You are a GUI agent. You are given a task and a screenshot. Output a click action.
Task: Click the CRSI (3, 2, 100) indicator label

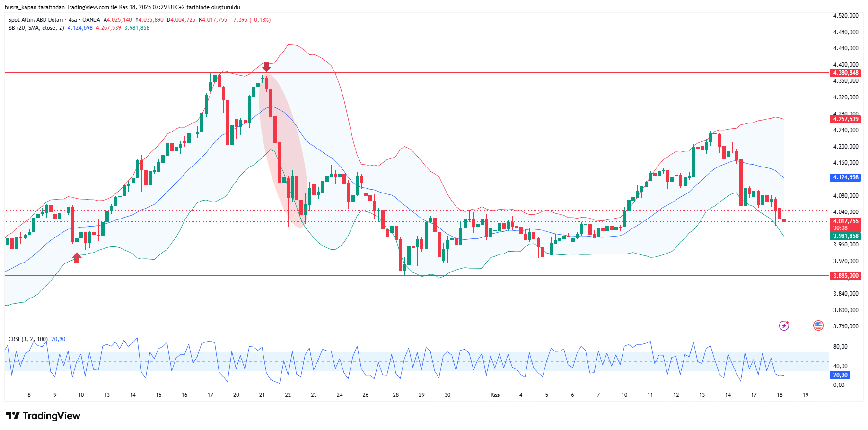coord(28,339)
